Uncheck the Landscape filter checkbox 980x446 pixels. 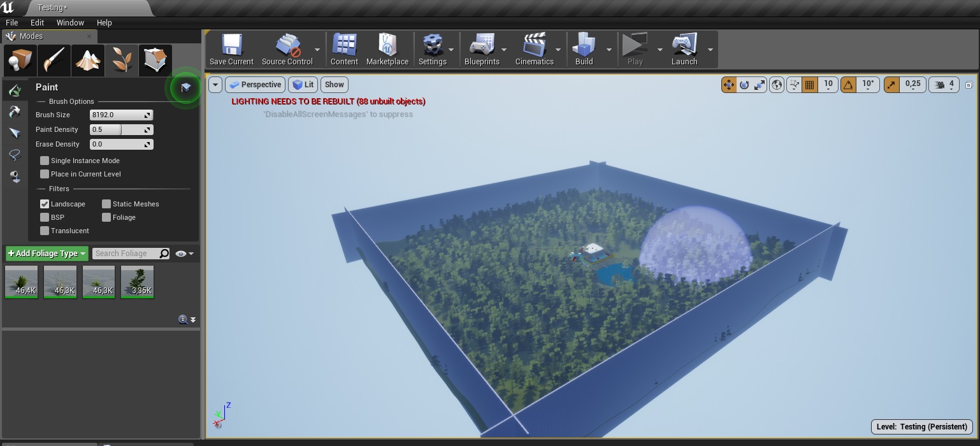[x=45, y=204]
